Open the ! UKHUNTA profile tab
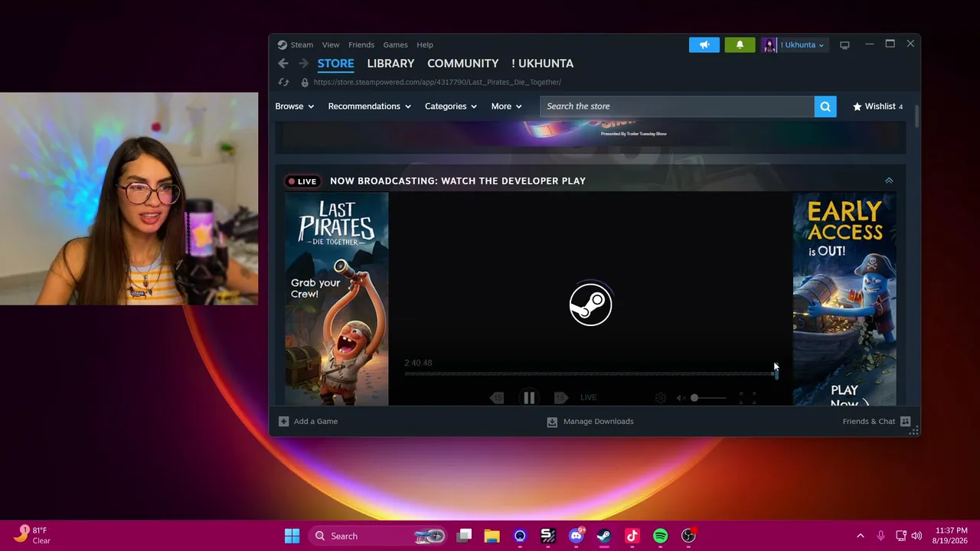The height and width of the screenshot is (551, 980). pyautogui.click(x=542, y=64)
